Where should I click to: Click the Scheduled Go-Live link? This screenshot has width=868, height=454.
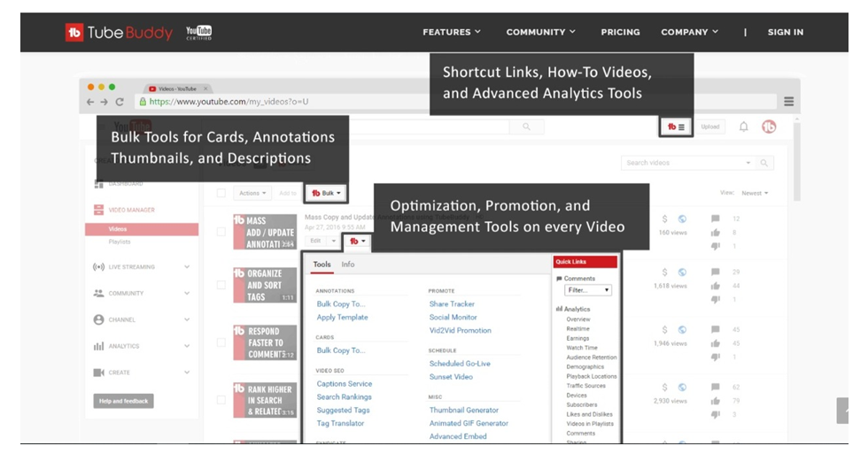(460, 364)
